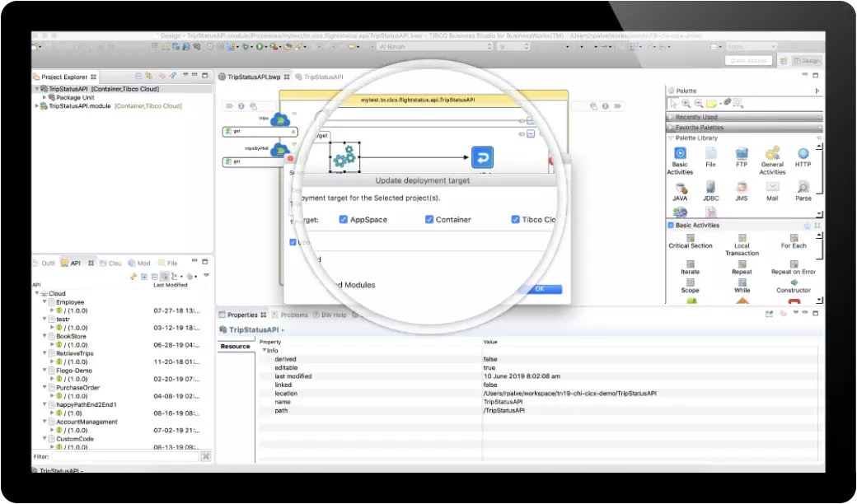Click the Last Modified column header
The image size is (857, 504).
(170, 285)
